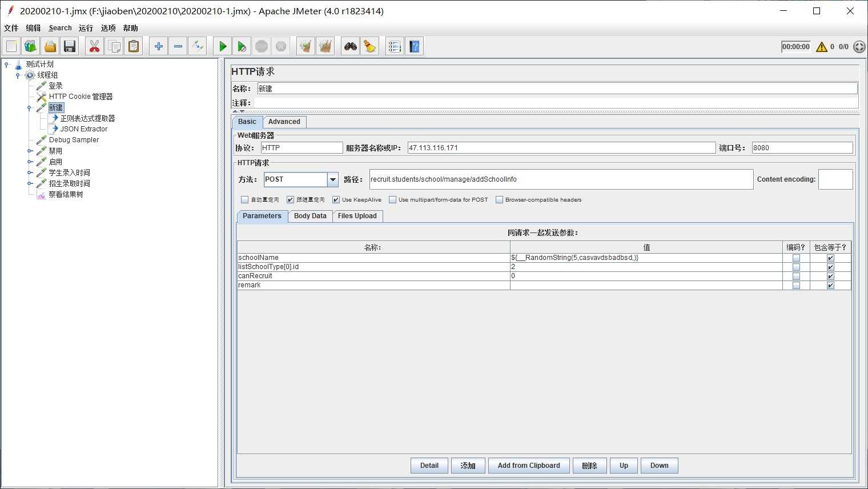The height and width of the screenshot is (489, 868).
Task: Tick 编码 checkbox for schoolName row
Action: coord(796,258)
